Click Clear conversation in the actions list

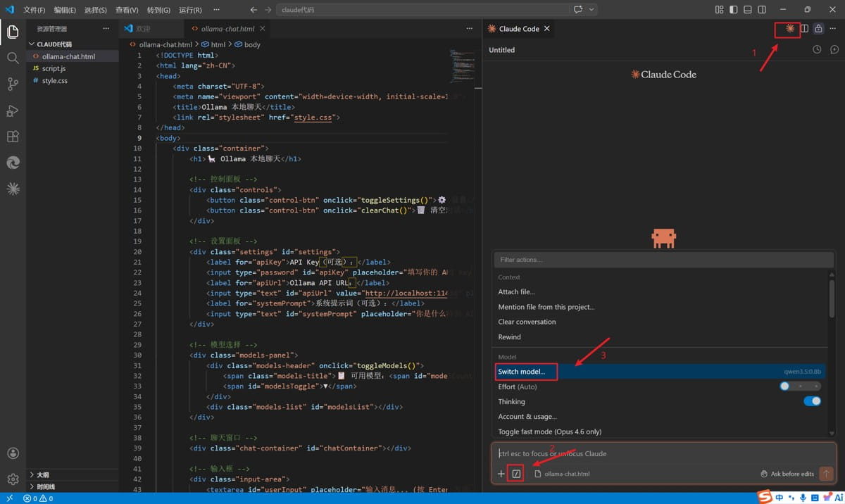(527, 322)
